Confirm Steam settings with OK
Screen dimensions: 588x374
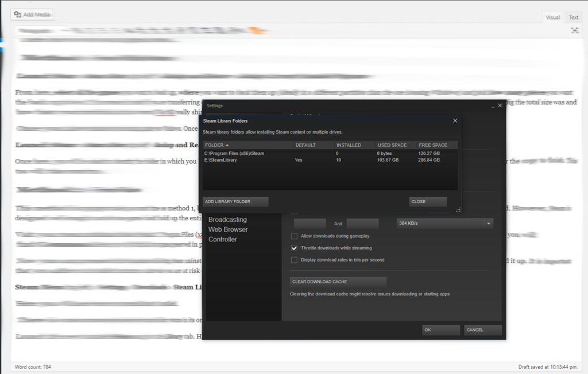click(x=440, y=329)
